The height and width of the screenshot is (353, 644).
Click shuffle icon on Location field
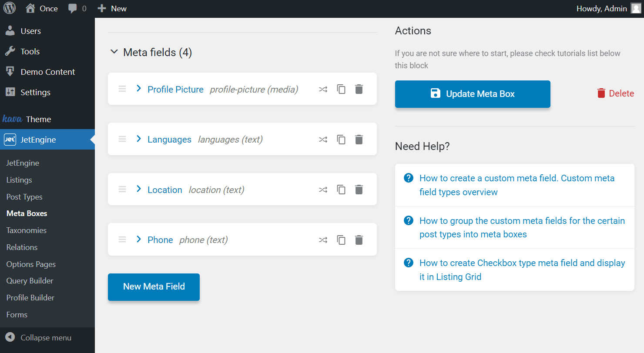tap(323, 190)
